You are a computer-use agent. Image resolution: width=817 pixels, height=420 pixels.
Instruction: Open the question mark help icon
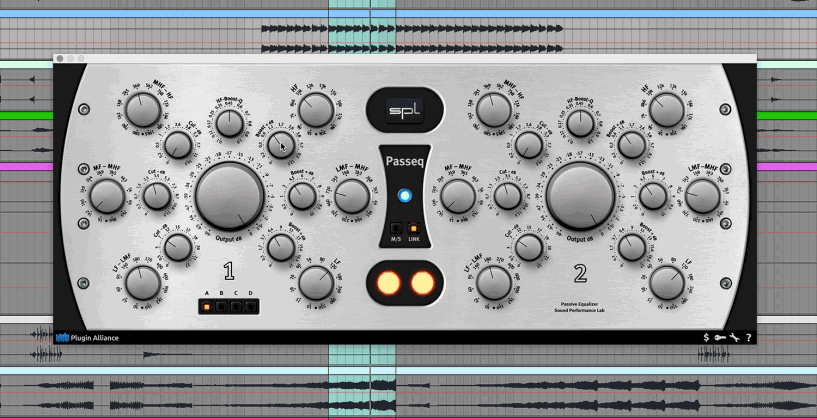(748, 338)
